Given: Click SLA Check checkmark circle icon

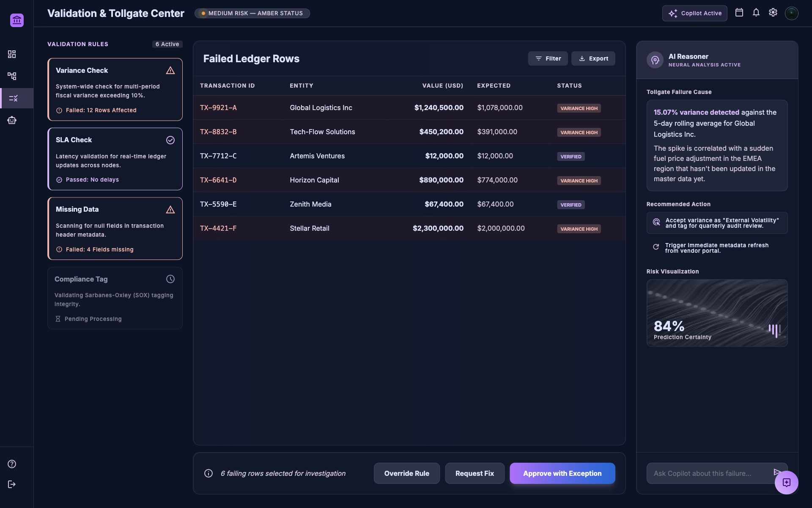Looking at the screenshot, I should pyautogui.click(x=170, y=140).
